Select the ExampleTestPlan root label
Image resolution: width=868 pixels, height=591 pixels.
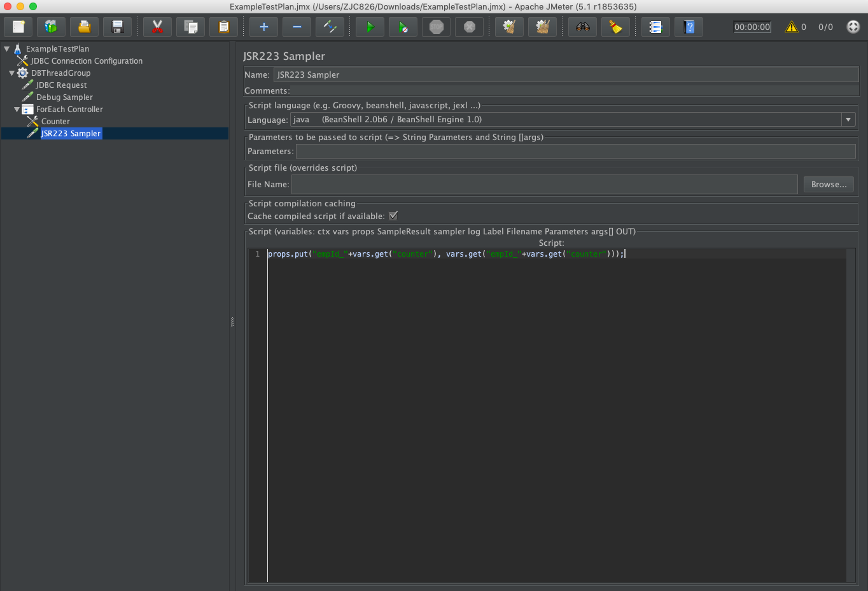[57, 49]
